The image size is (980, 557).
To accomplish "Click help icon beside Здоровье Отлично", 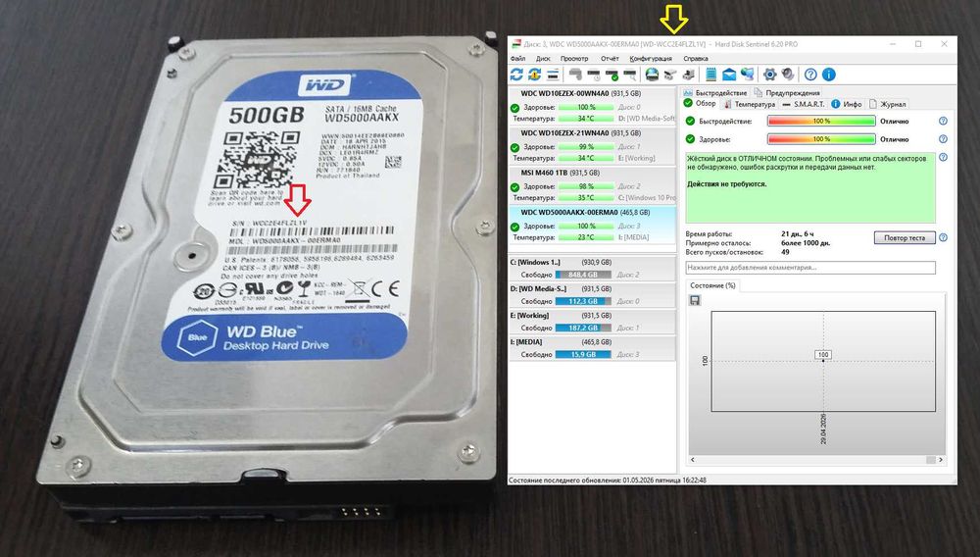I will point(943,139).
